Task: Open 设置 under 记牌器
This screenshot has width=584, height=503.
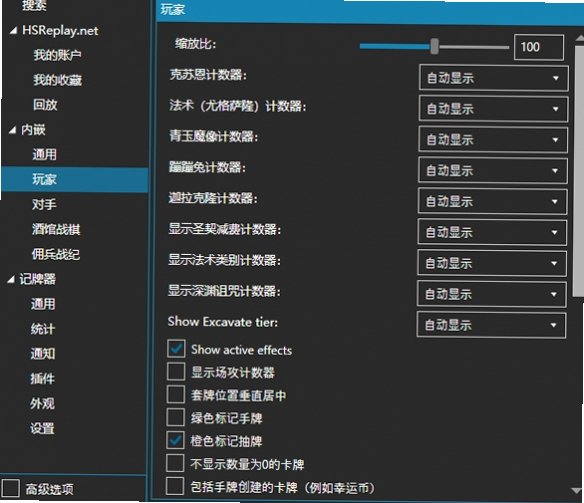Action: point(42,428)
